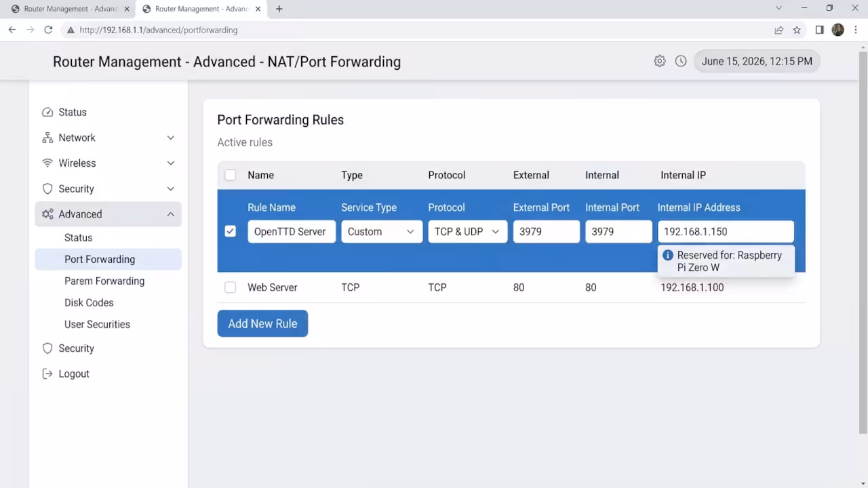
Task: Expand the Security menu chevron
Action: (x=171, y=189)
